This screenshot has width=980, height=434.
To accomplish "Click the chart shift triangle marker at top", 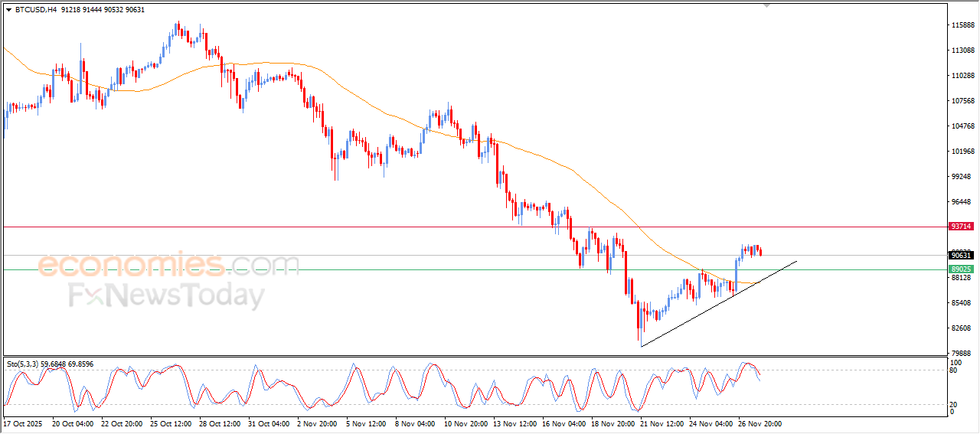I will (766, 5).
